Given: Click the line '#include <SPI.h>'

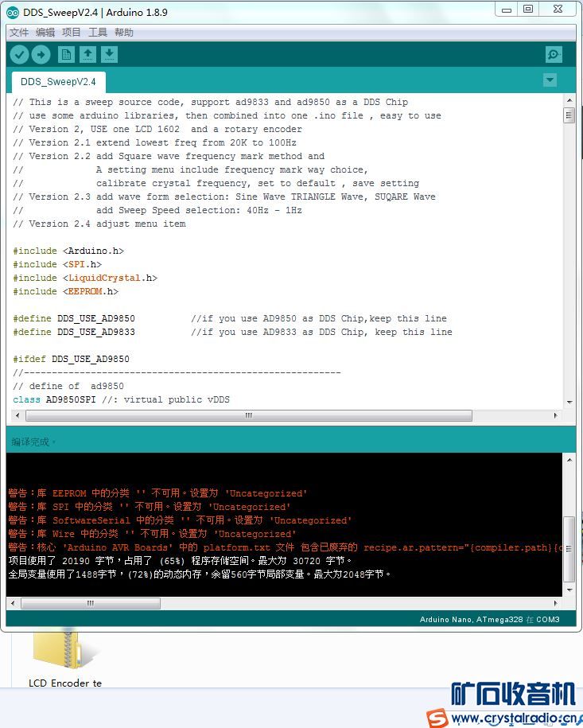Looking at the screenshot, I should pyautogui.click(x=57, y=264).
